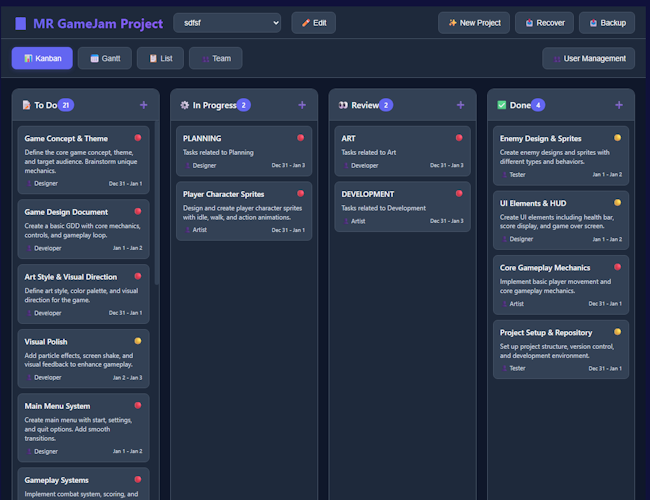Click the yellow priority dot on Project Setup & Repository

click(x=617, y=332)
